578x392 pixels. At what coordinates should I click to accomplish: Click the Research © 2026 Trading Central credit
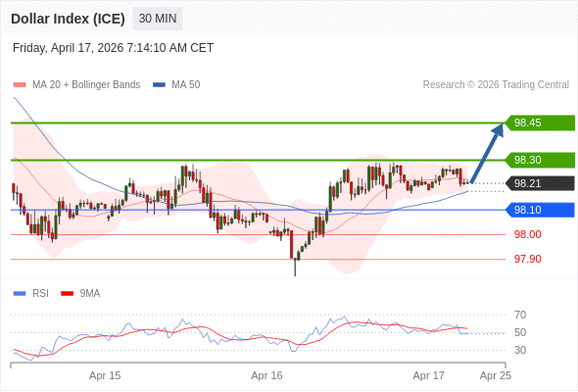pyautogui.click(x=496, y=85)
